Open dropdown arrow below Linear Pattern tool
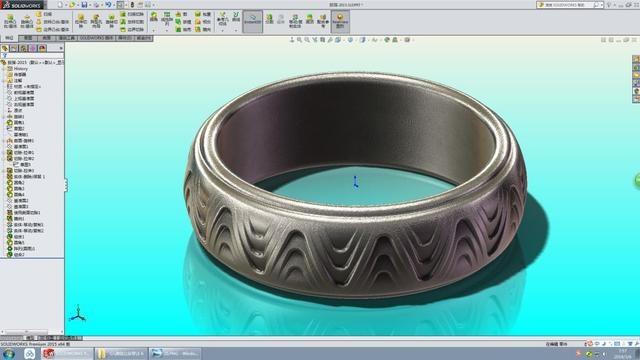This screenshot has width=640, height=360. [x=167, y=31]
